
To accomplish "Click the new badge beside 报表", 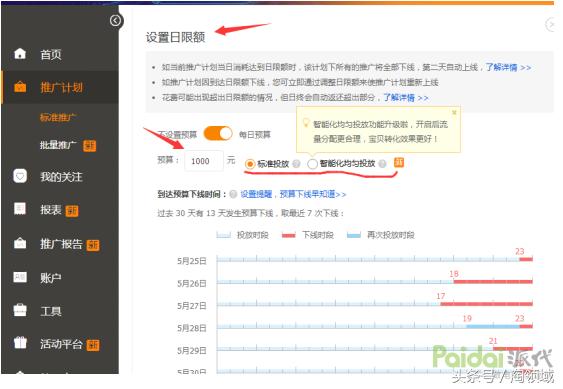I will (72, 211).
